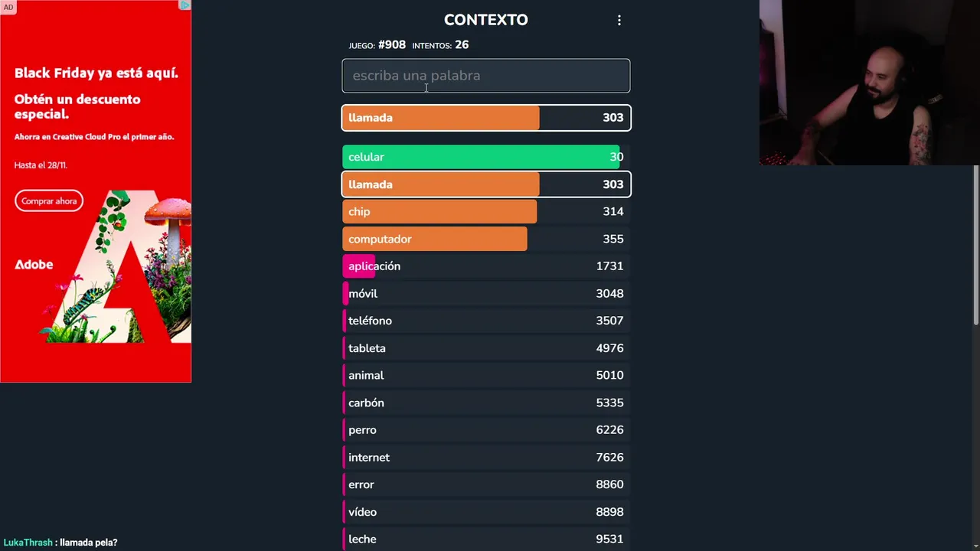Click the CONTEXTO title heading
Viewport: 980px width, 551px height.
pyautogui.click(x=485, y=20)
